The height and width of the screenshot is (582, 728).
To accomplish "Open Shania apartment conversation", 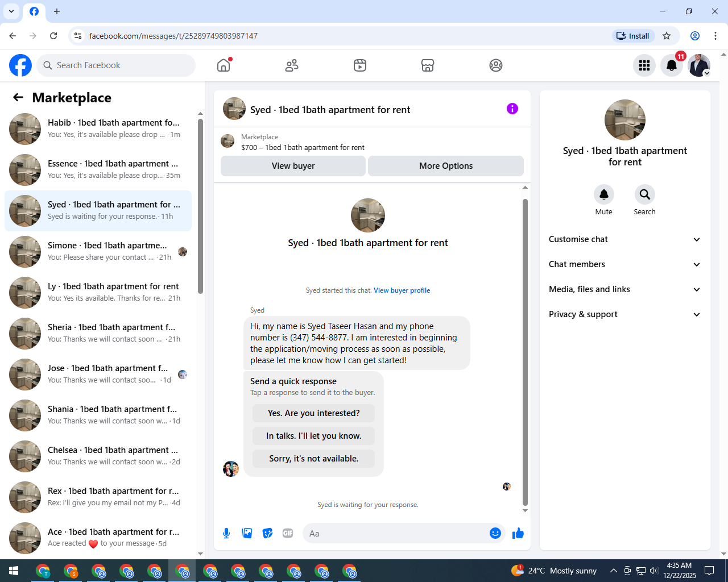I will click(x=98, y=415).
